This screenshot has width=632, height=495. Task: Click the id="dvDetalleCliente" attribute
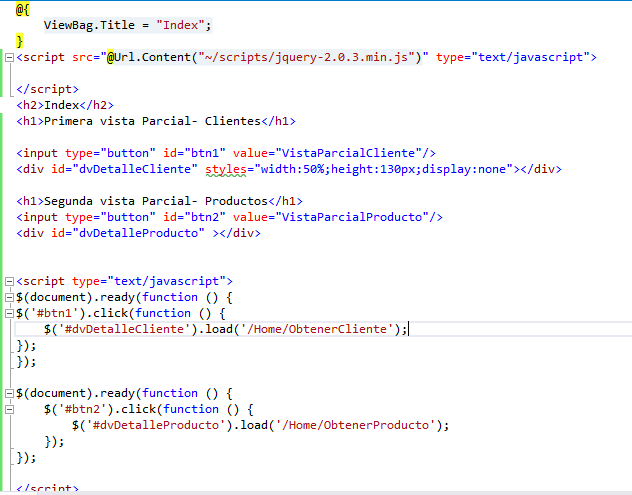click(x=124, y=169)
